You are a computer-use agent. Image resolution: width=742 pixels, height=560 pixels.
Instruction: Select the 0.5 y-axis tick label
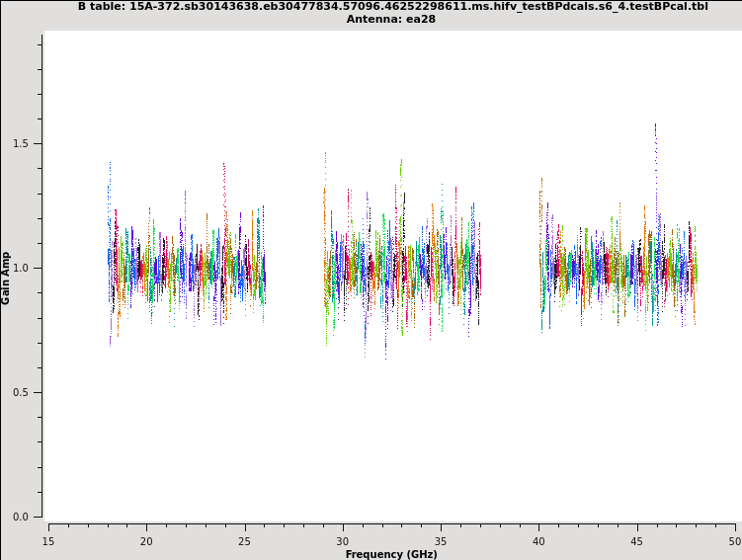(x=20, y=392)
